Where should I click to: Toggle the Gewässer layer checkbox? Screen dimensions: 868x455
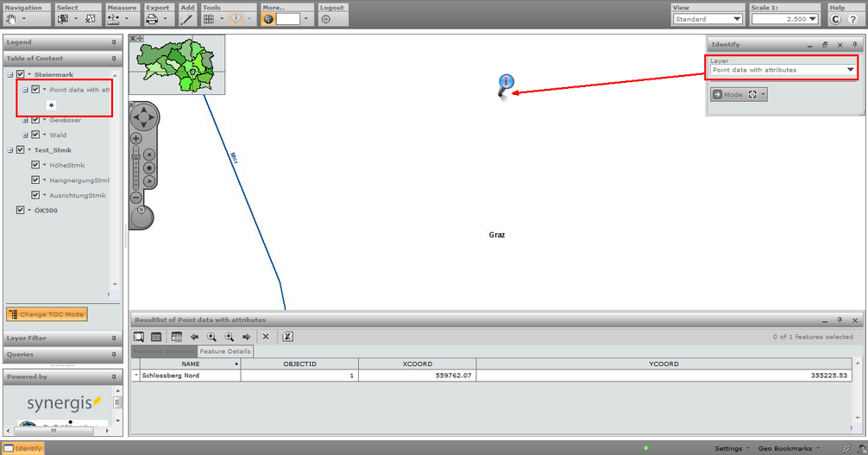coord(35,120)
